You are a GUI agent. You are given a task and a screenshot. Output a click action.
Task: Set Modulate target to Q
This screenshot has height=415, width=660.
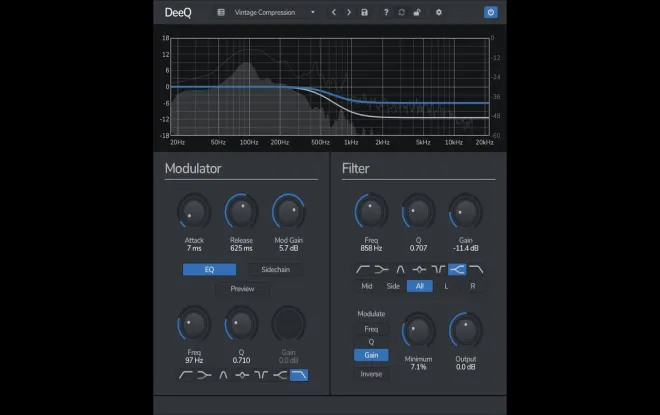point(371,342)
